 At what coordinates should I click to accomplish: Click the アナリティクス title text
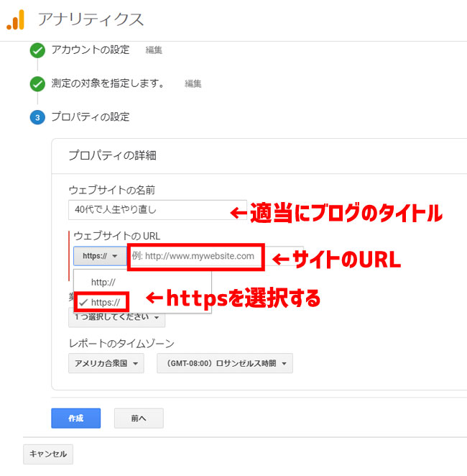pos(90,20)
